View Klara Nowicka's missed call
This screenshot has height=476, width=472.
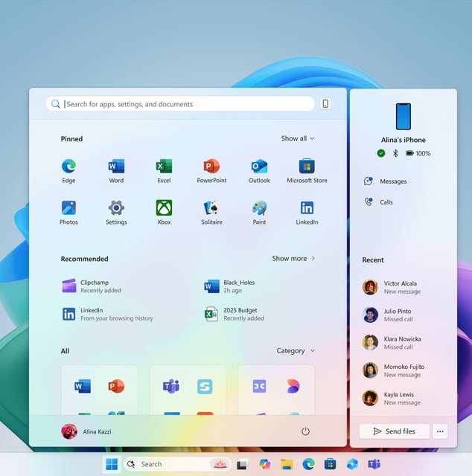click(392, 342)
